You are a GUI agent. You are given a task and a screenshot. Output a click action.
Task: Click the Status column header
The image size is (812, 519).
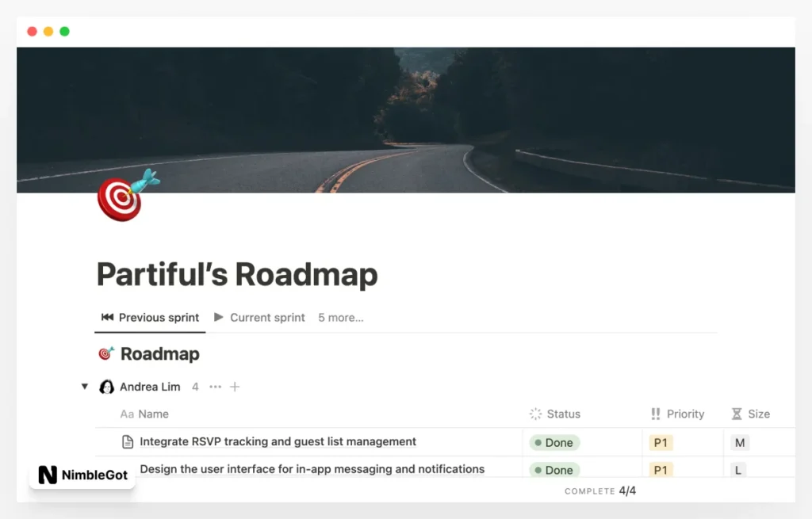[x=555, y=414]
